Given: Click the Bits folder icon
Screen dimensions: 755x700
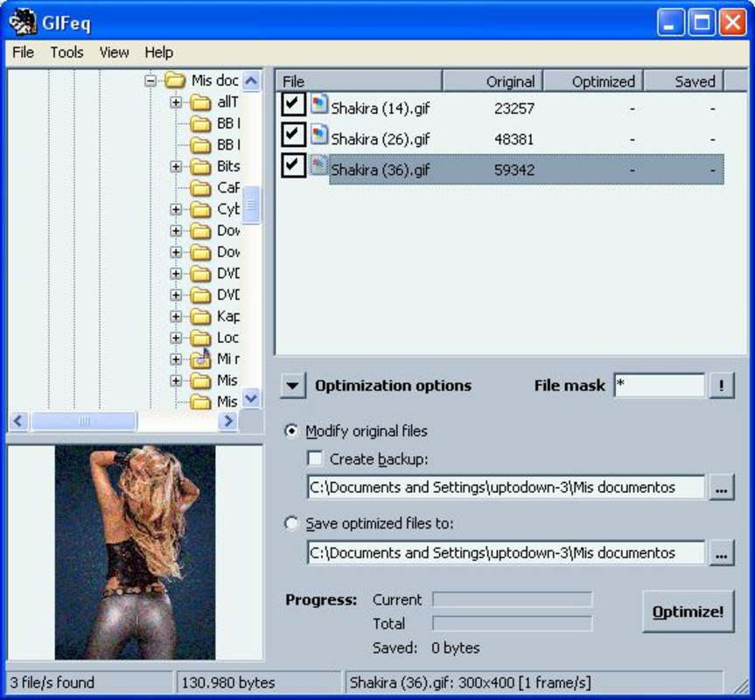Looking at the screenshot, I should coord(200,166).
